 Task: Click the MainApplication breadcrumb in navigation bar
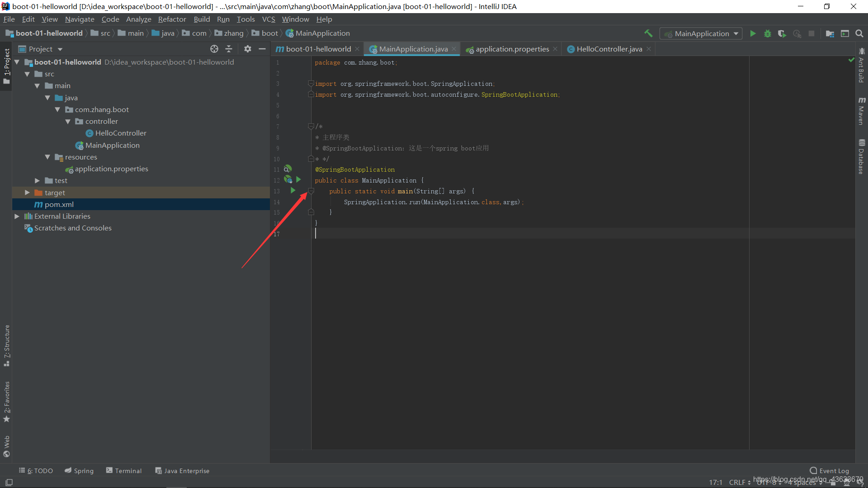click(x=318, y=33)
